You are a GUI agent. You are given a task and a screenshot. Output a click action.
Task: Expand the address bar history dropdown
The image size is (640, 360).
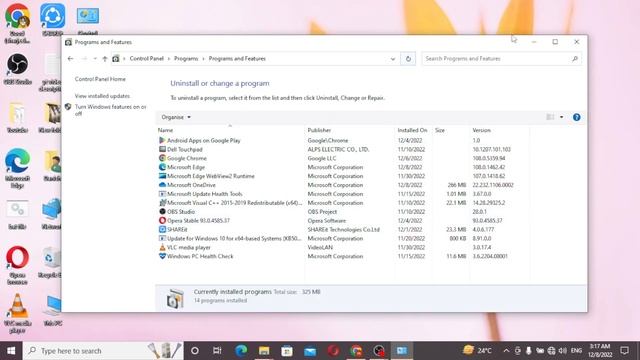(x=393, y=59)
